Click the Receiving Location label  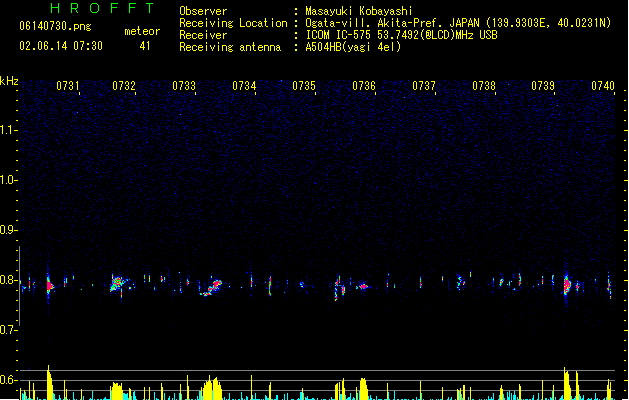coord(233,23)
